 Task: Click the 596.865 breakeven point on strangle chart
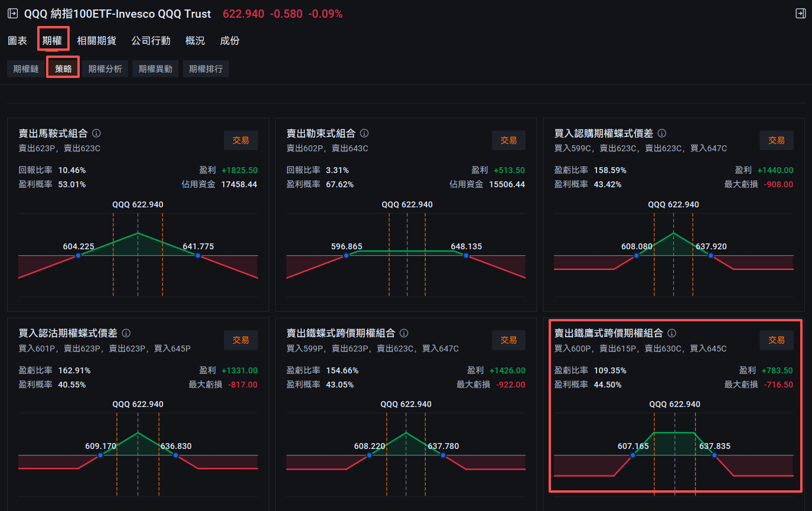coord(346,256)
